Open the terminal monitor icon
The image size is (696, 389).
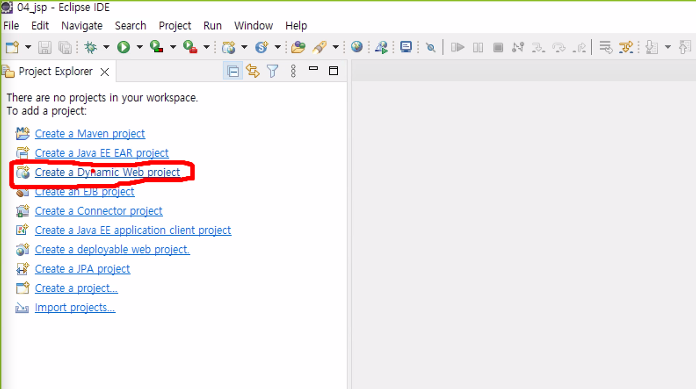point(406,47)
